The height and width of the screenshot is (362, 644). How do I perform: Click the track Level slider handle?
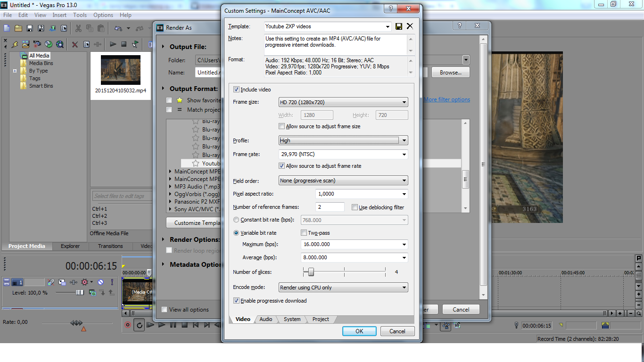(x=80, y=292)
